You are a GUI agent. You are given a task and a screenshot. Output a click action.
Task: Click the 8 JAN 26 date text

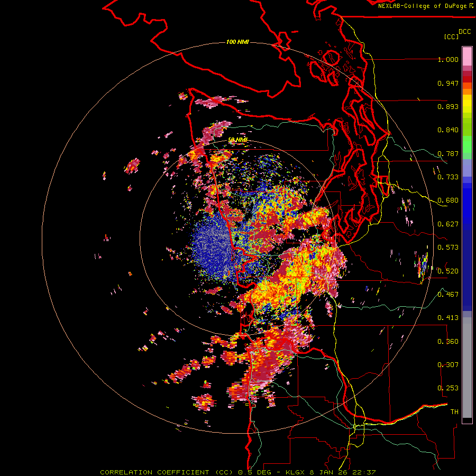pos(329,472)
